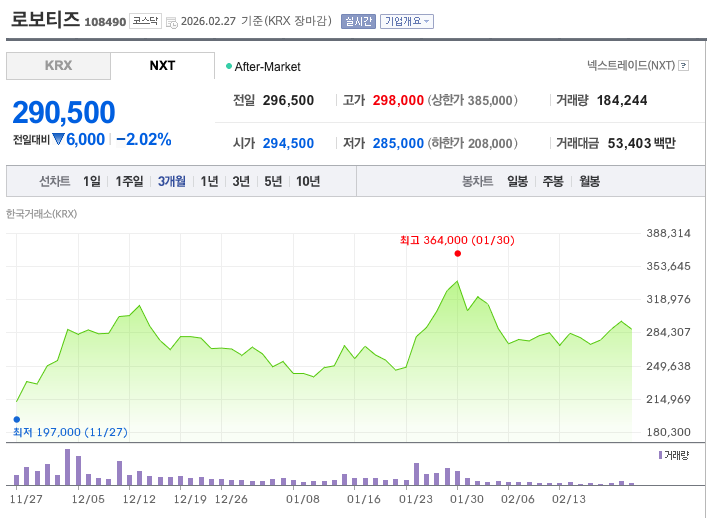Viewport: 707px width, 518px height.
Task: Expand the 기업개요 dropdown
Action: coord(407,21)
